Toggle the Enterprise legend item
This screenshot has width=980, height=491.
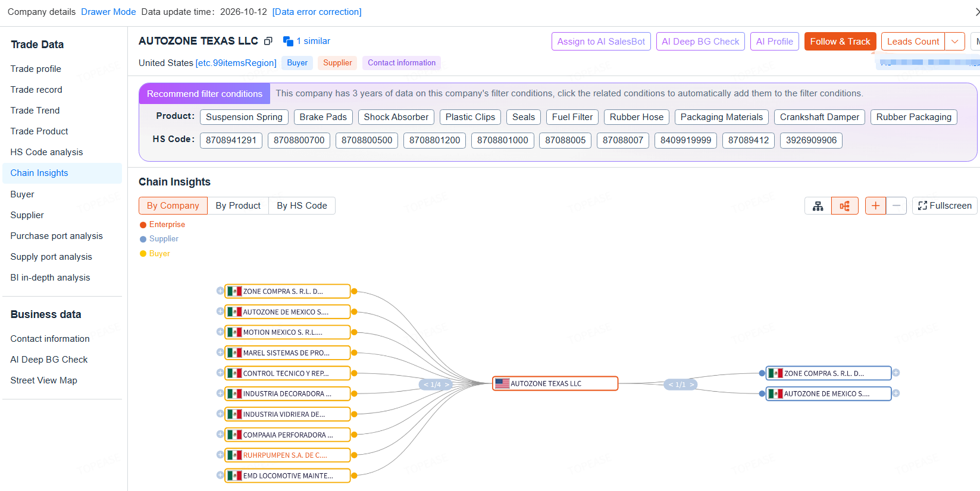tap(162, 225)
